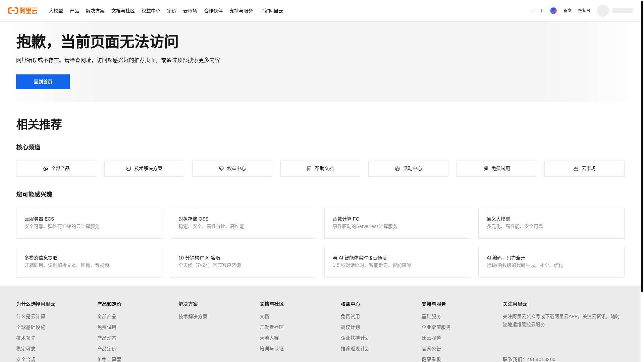Open the 文档与社区 menu
The width and height of the screenshot is (644, 362).
coord(123,11)
